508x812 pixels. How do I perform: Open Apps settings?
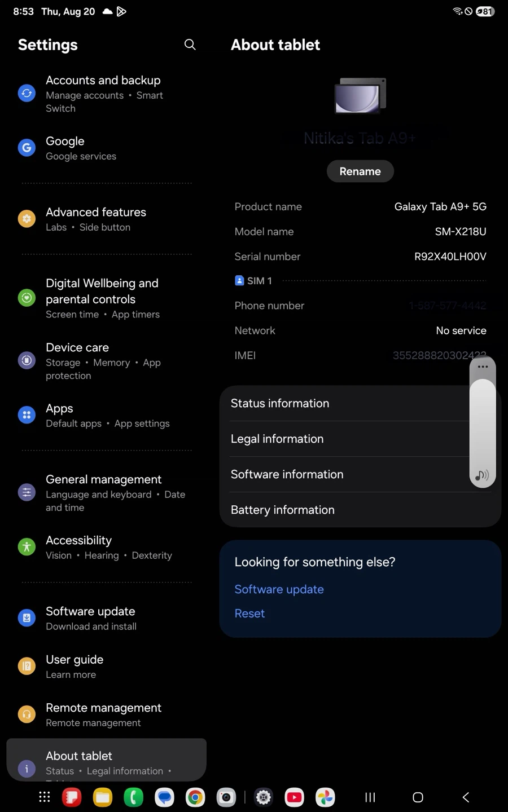point(106,415)
